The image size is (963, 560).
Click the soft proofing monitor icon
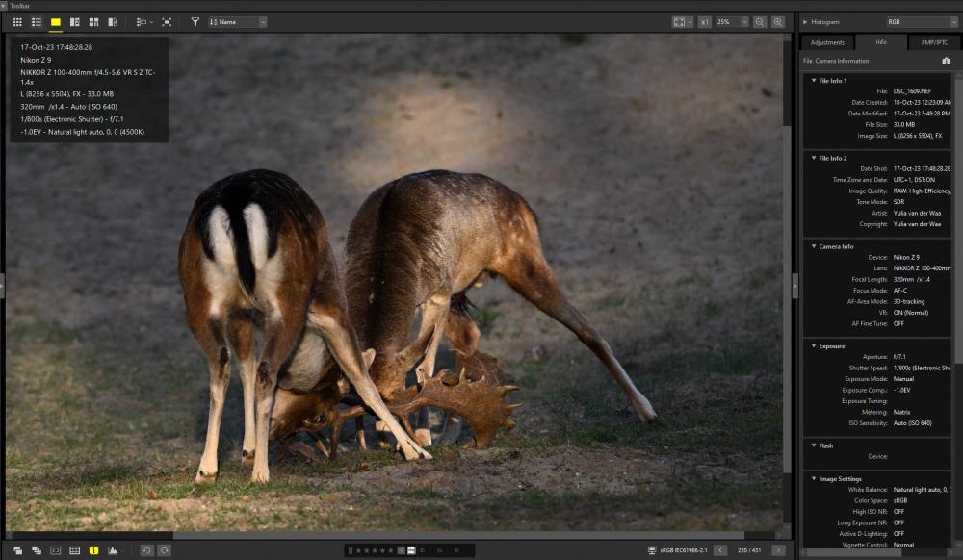[652, 550]
